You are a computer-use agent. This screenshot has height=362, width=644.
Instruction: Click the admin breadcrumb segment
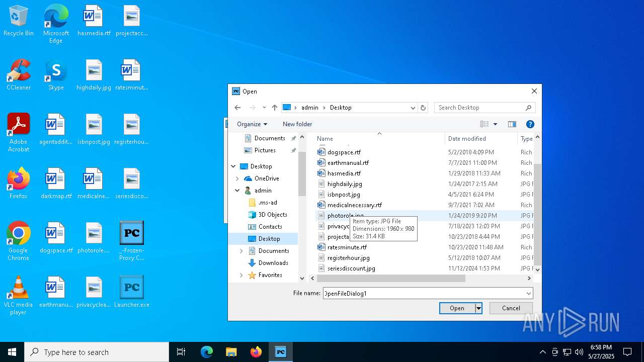point(310,108)
